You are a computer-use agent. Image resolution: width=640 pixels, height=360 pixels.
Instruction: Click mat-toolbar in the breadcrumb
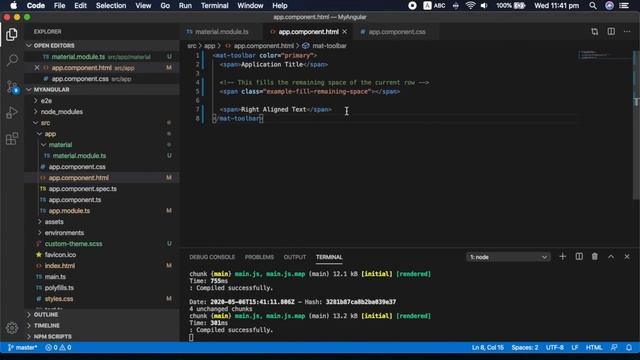click(329, 46)
